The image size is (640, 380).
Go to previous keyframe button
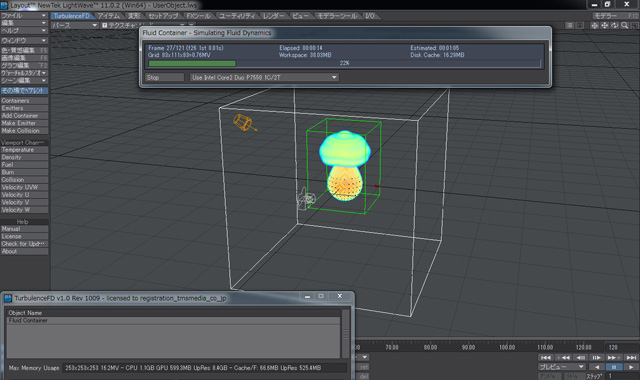click(x=563, y=358)
